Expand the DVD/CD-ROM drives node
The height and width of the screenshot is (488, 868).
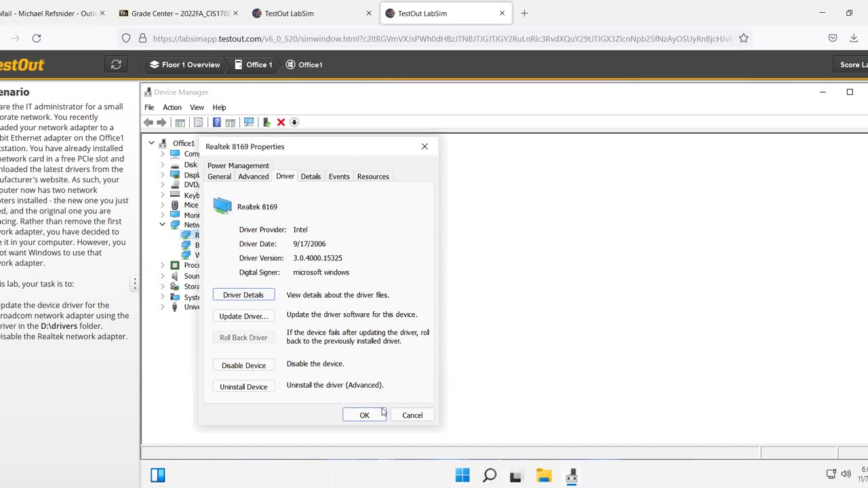(x=163, y=184)
